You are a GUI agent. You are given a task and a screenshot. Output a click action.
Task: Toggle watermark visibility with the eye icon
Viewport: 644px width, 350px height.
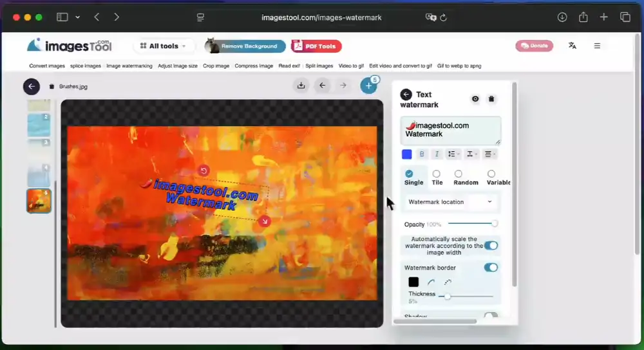coord(475,99)
